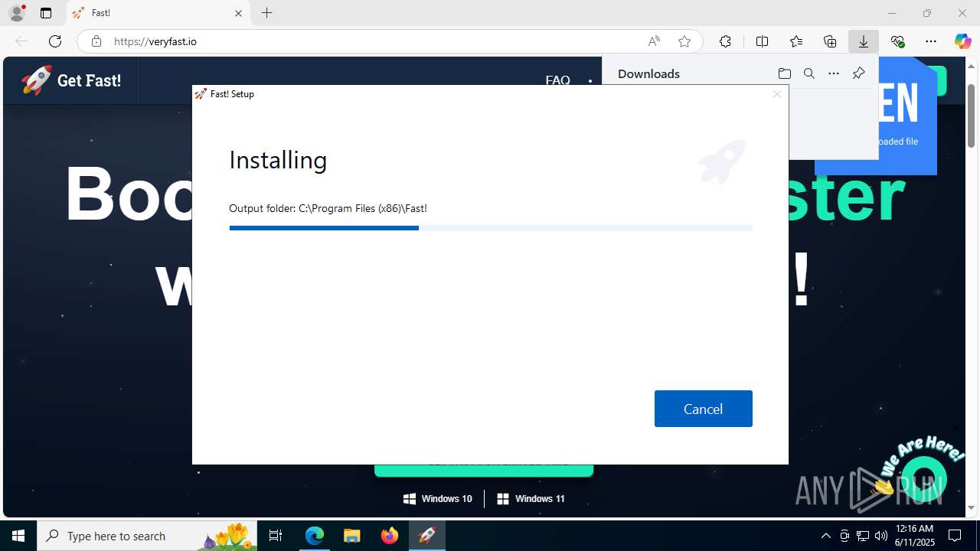Screen dimensions: 980x551
Task: Open Browser essentials icon
Action: click(897, 41)
